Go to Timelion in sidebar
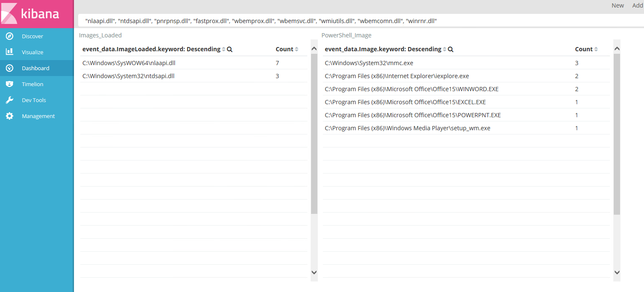 [x=32, y=84]
